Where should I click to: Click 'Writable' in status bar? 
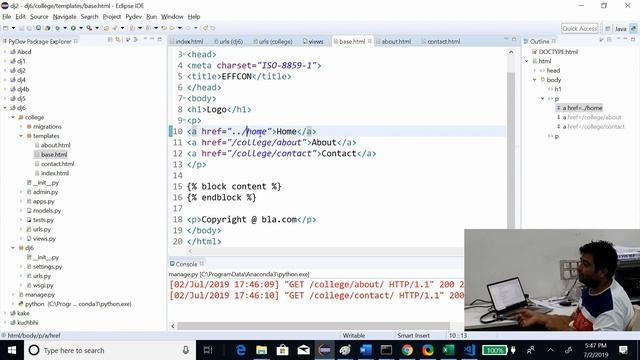354,336
